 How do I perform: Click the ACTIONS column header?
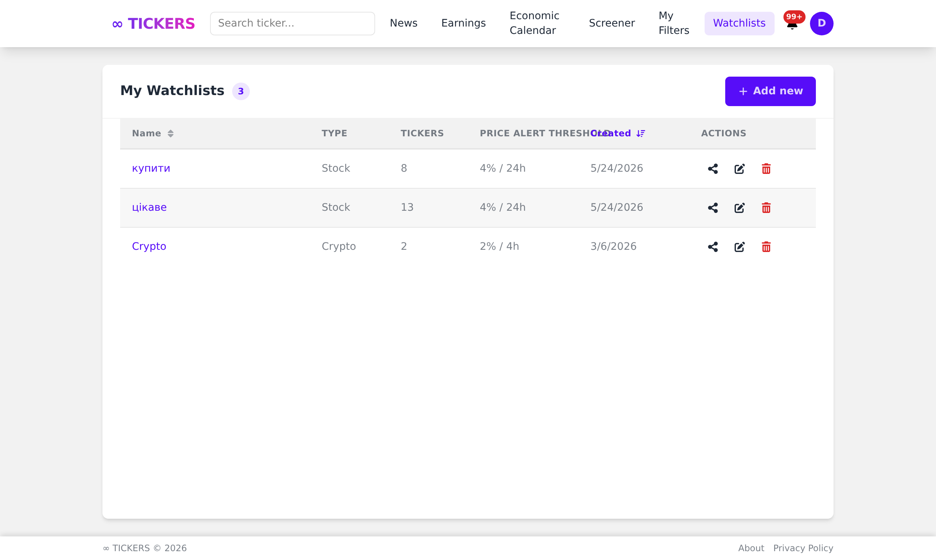[x=723, y=133]
